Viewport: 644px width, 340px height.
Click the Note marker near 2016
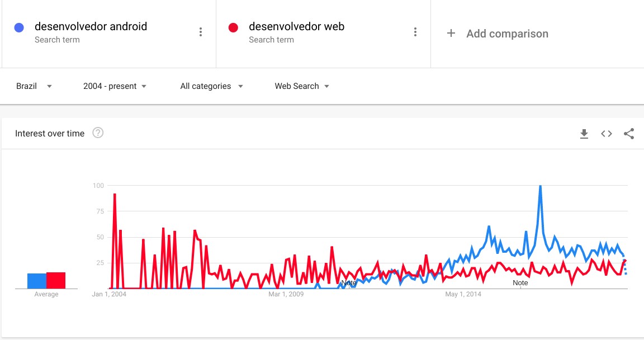(x=520, y=282)
